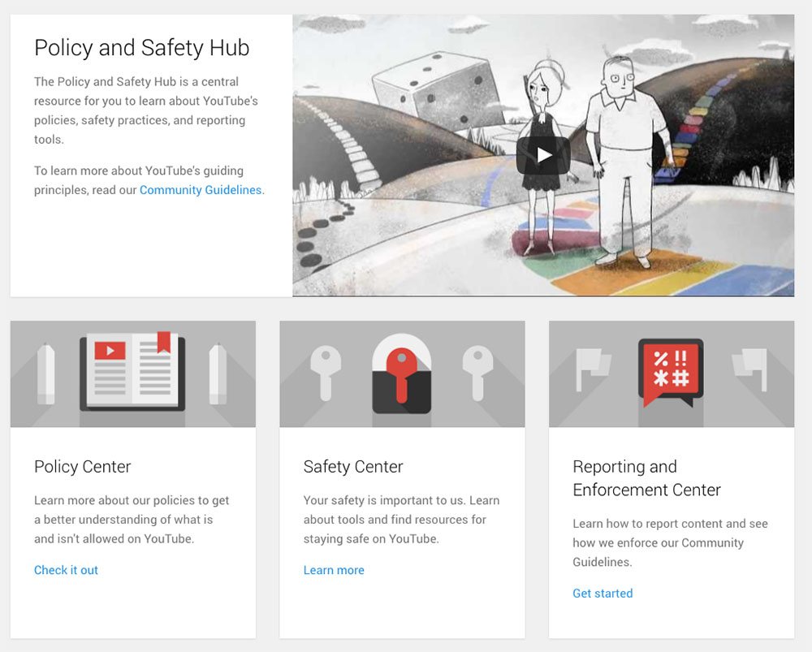Click the hub description mentioning 'central resource'
Image resolution: width=812 pixels, height=652 pixels.
click(146, 110)
